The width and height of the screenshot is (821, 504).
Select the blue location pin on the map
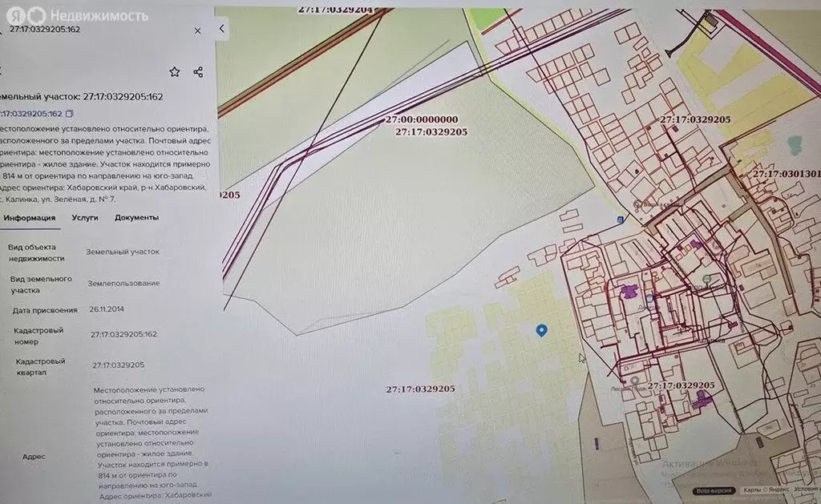(542, 330)
